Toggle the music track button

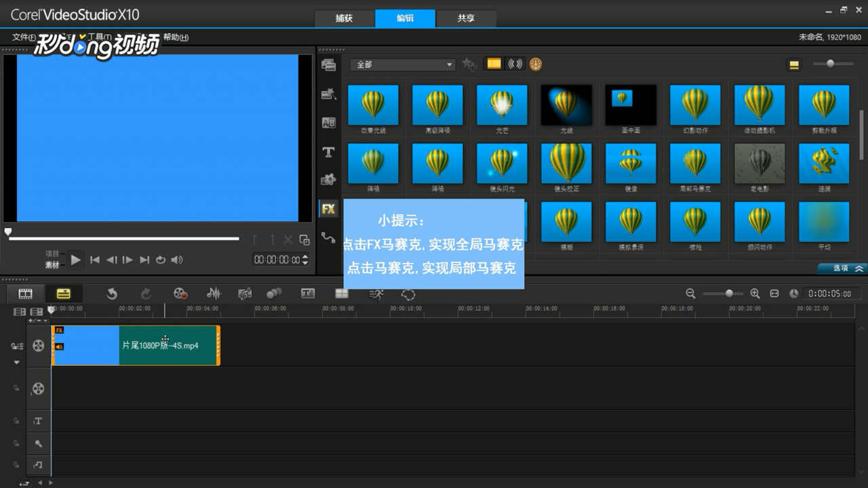38,465
